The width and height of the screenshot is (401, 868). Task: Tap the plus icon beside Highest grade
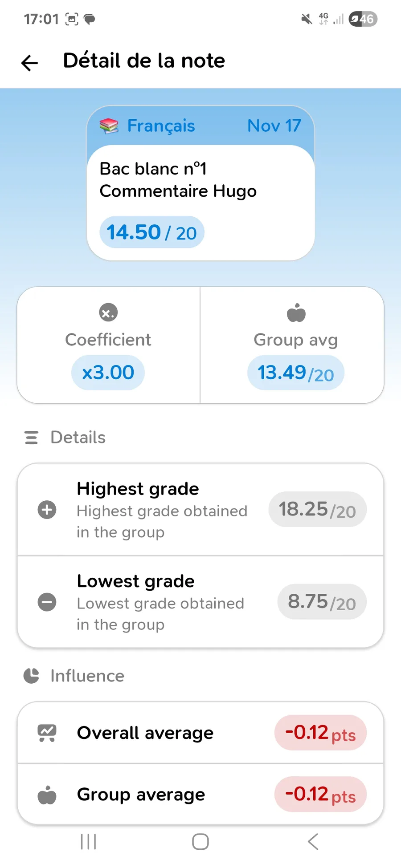[47, 510]
